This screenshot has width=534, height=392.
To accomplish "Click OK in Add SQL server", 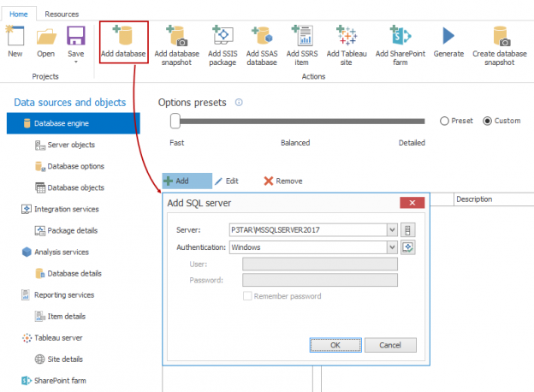I will [335, 345].
